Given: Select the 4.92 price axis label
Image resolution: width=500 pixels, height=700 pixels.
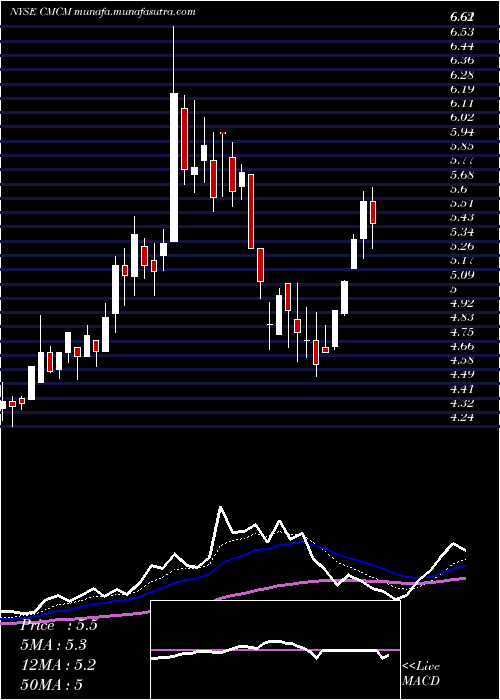Looking at the screenshot, I should (462, 303).
